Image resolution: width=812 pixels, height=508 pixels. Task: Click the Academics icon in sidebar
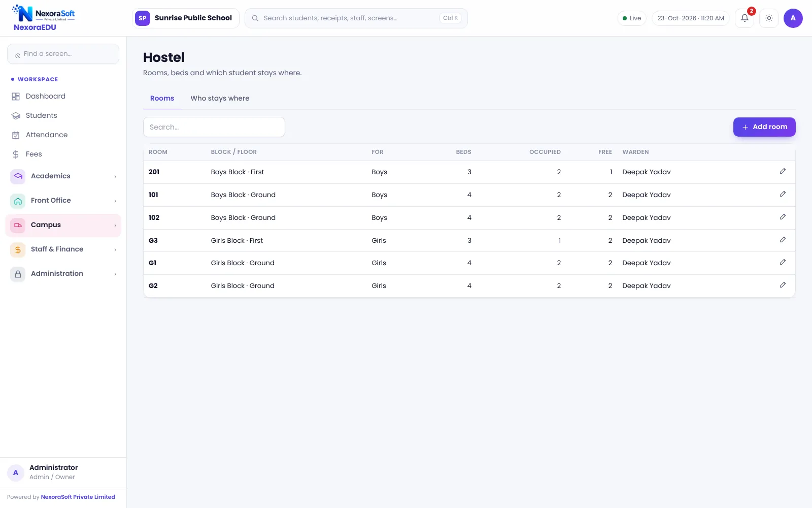(18, 176)
